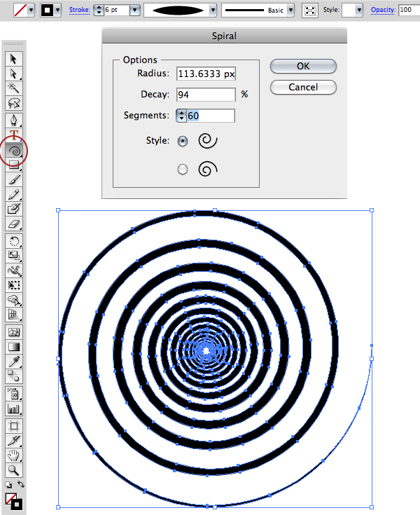Confirm the Spiral dialog with OK
This screenshot has height=515, width=420.
click(x=303, y=67)
